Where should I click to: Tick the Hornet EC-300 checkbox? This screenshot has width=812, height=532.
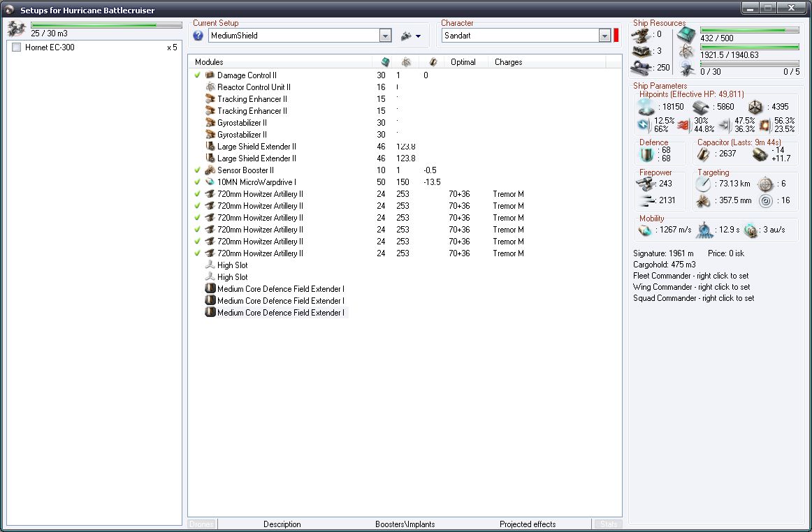point(17,47)
